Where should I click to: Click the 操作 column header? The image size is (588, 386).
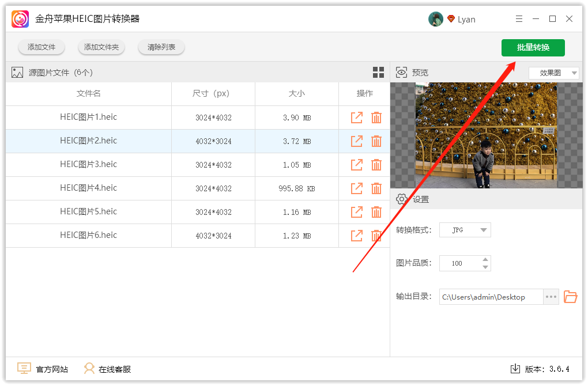pyautogui.click(x=364, y=94)
